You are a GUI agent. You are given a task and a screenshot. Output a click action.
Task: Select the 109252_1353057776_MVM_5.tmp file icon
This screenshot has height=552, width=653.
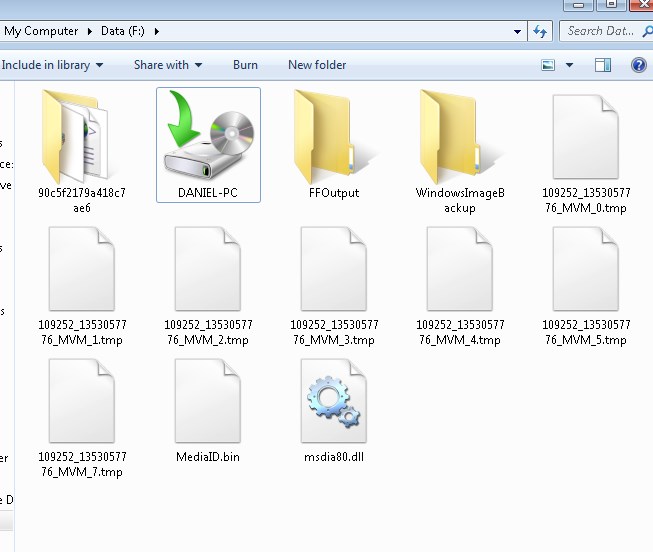tap(586, 269)
